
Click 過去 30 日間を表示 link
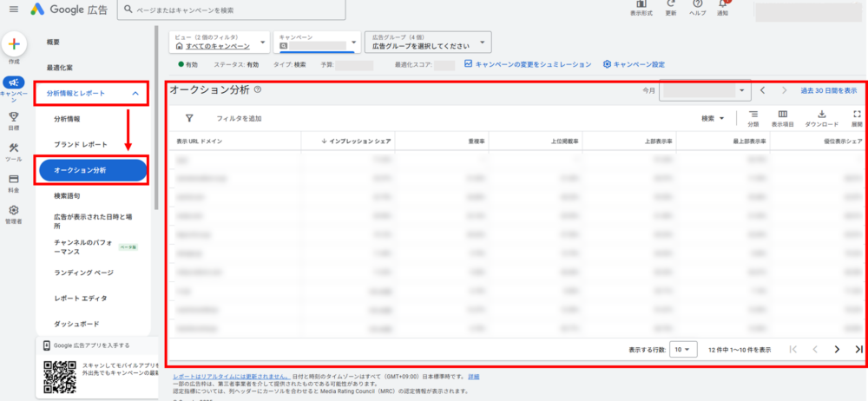pos(828,90)
